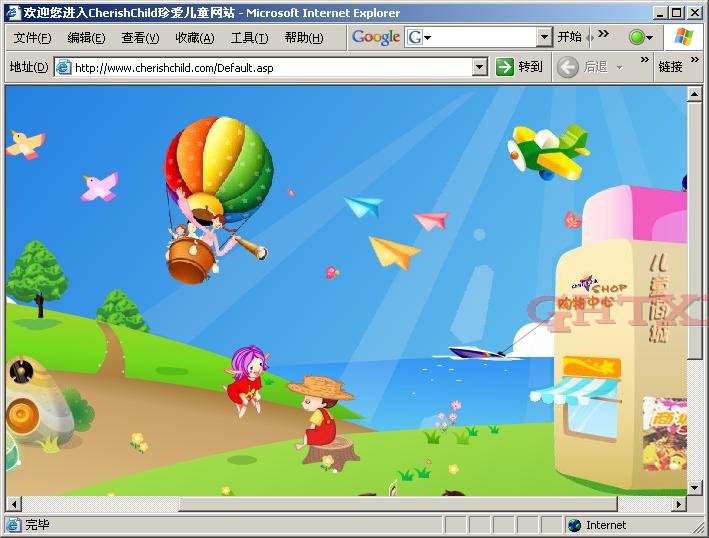Click the Internet zone globe icon

[574, 525]
